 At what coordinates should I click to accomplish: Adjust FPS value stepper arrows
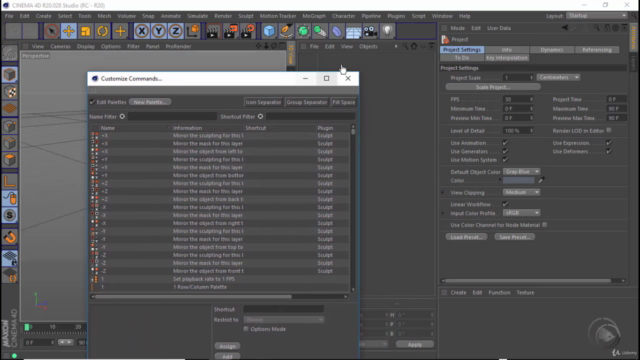(x=531, y=99)
